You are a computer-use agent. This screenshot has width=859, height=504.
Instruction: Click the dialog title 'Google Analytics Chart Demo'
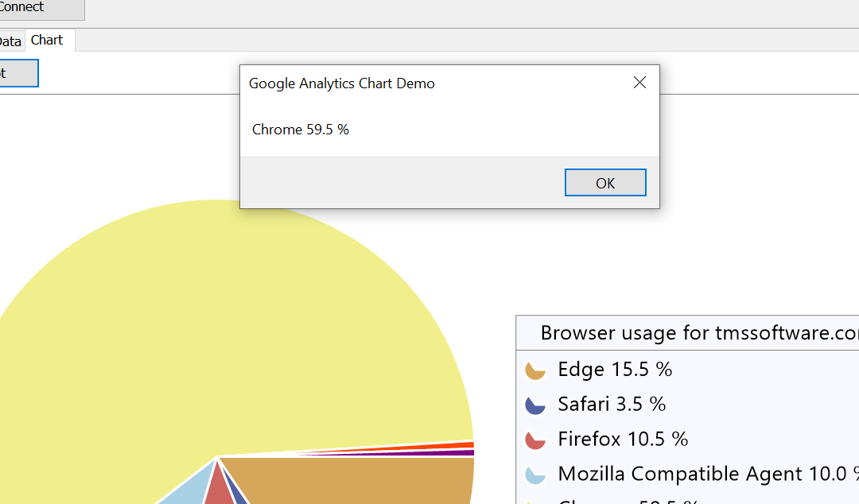(x=342, y=83)
